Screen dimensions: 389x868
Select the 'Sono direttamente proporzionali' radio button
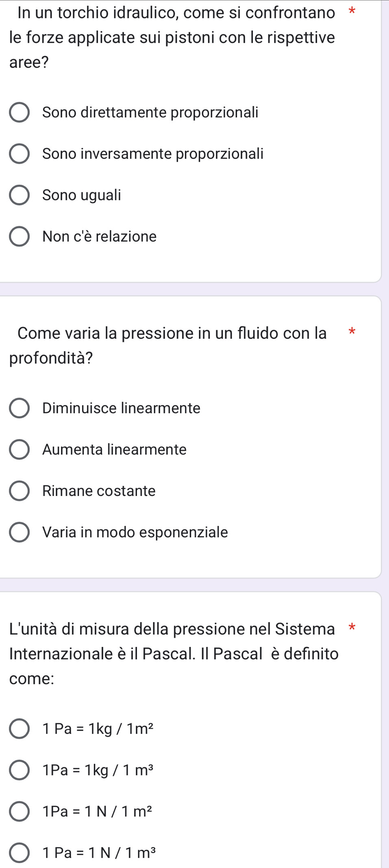click(19, 113)
